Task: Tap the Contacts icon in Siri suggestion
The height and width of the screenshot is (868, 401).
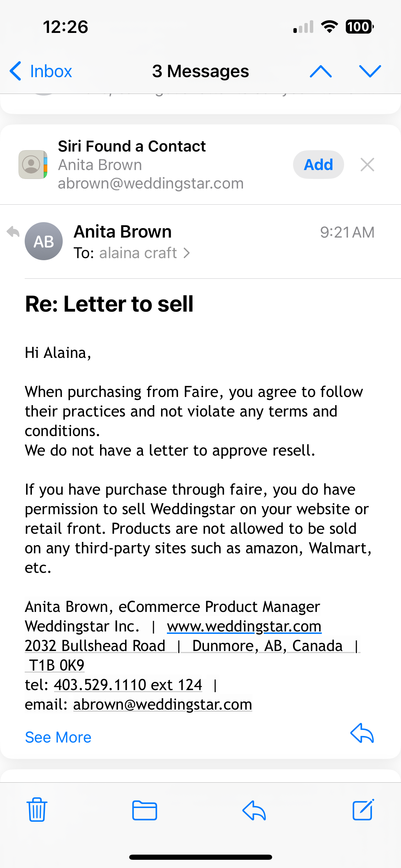Action: [x=33, y=165]
